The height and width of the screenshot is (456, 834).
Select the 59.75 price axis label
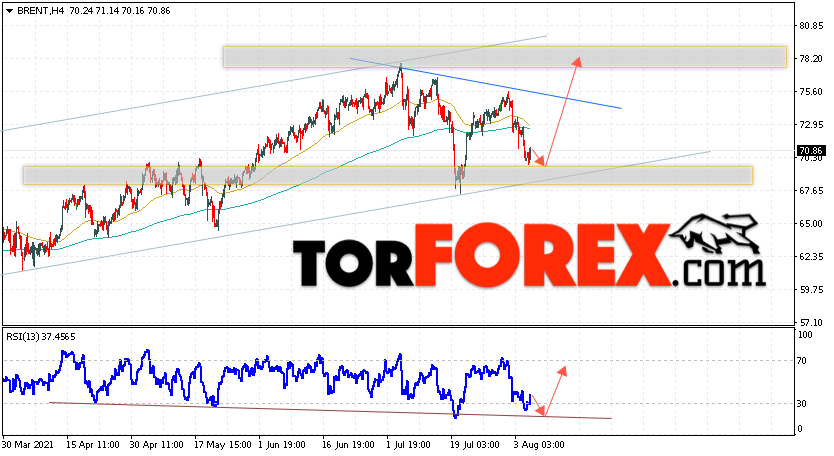pyautogui.click(x=811, y=289)
